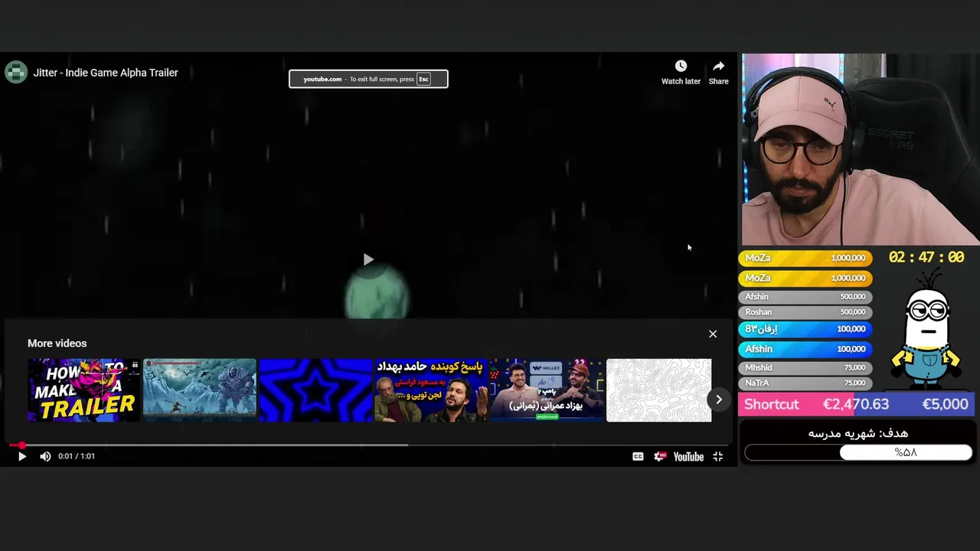Click the 02 : 47 : 00 timer

click(926, 258)
